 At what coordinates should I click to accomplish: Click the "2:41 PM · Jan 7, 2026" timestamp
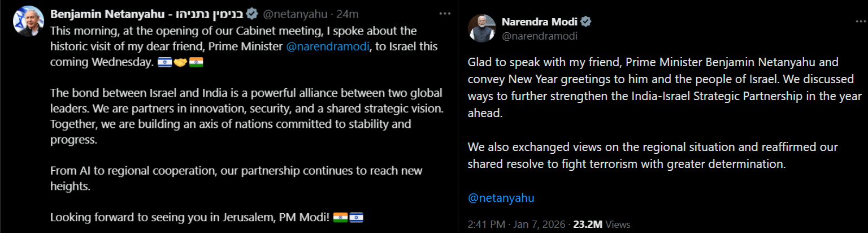pyautogui.click(x=517, y=225)
